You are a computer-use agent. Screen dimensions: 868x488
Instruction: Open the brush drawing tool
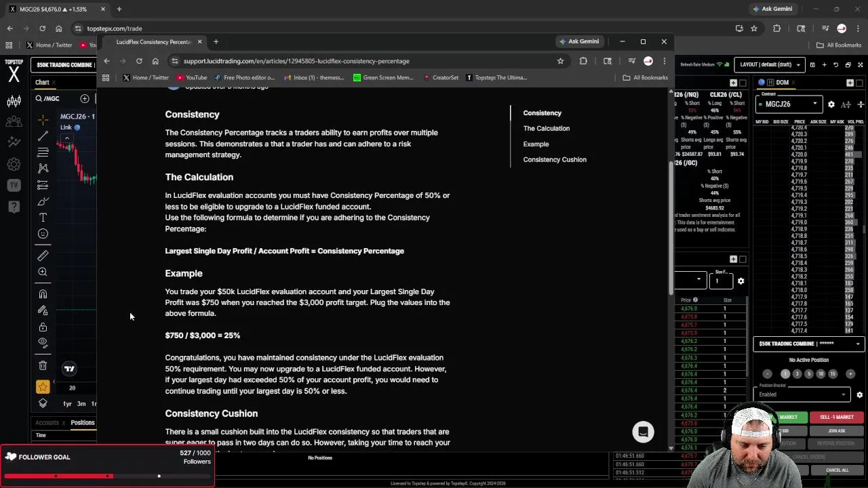pyautogui.click(x=43, y=201)
